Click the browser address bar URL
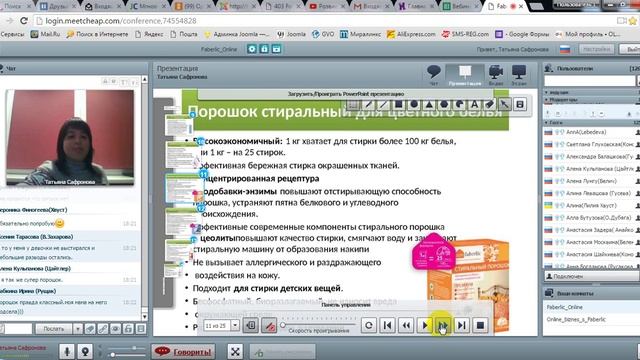 tap(121, 20)
